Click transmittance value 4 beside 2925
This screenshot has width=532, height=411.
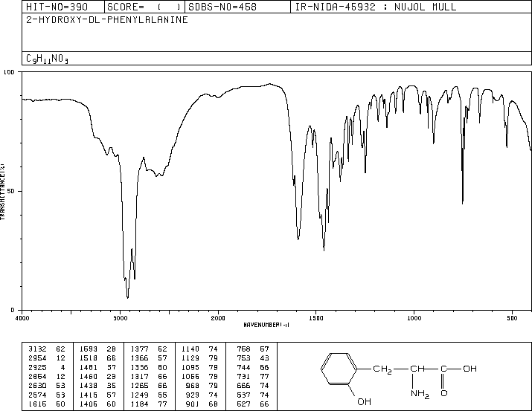point(63,367)
